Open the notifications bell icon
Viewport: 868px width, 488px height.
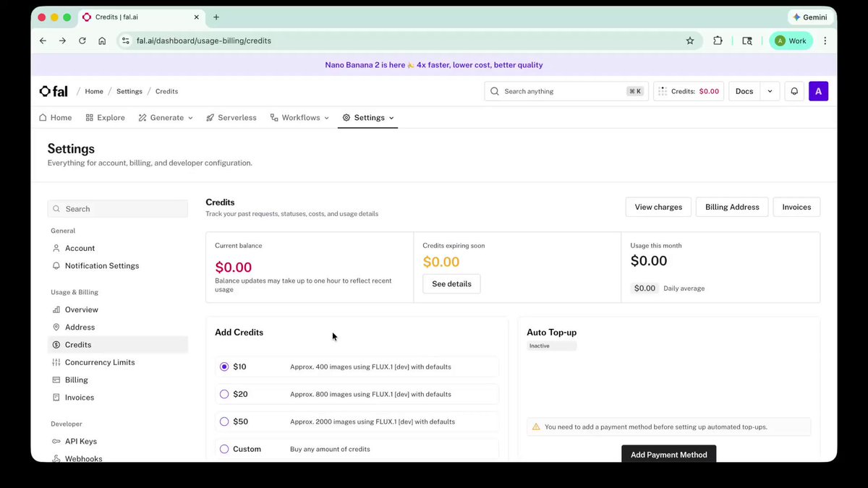click(x=794, y=91)
